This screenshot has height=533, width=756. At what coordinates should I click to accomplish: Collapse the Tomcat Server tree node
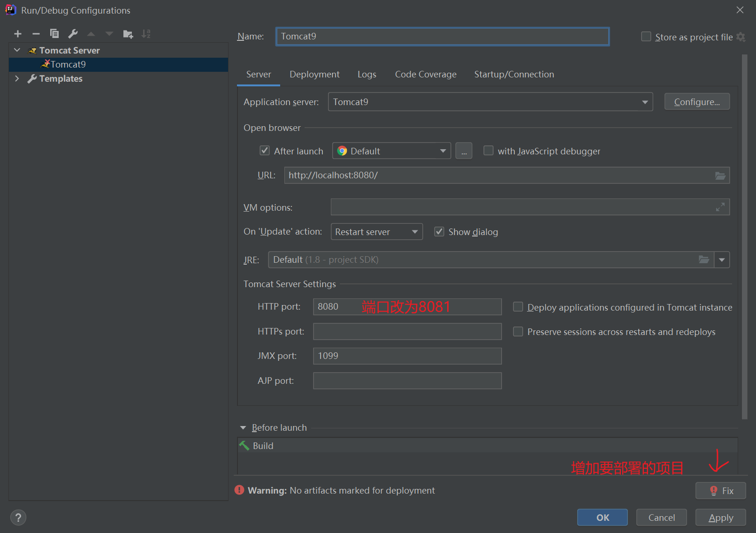[x=17, y=50]
